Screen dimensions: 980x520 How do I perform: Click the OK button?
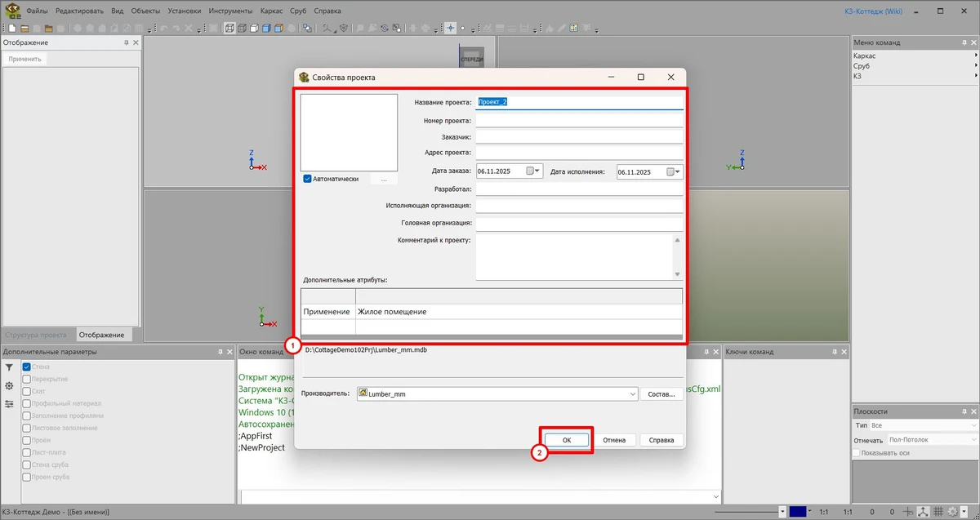point(566,440)
